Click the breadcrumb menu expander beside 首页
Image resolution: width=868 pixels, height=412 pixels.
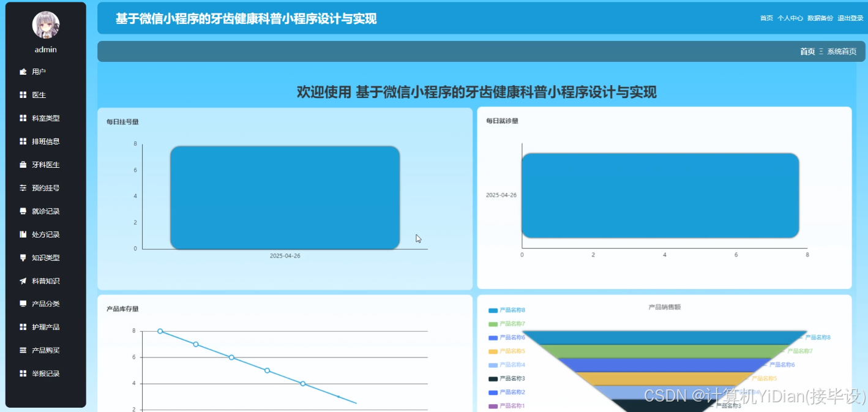tap(820, 51)
